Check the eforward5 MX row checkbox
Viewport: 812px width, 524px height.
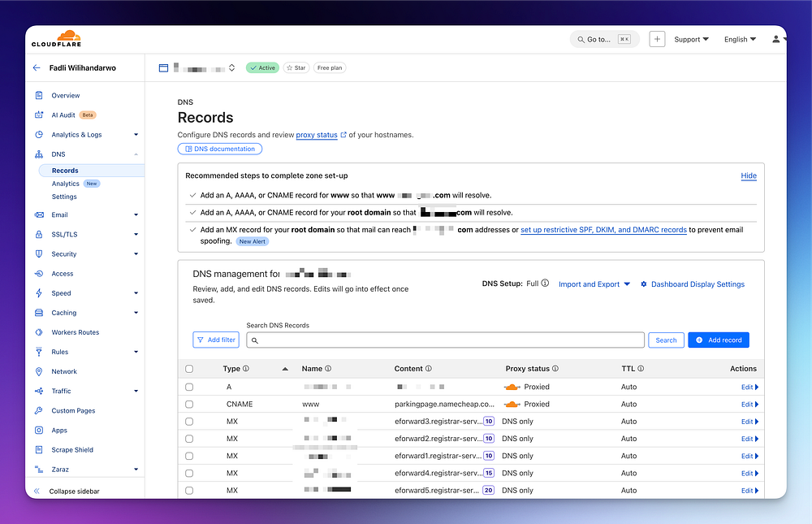click(189, 491)
